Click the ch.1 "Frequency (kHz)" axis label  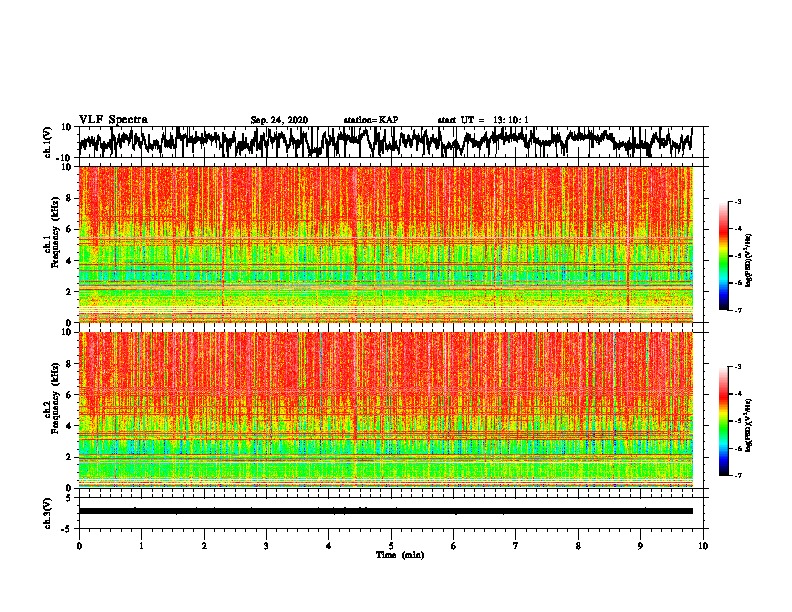pos(55,230)
